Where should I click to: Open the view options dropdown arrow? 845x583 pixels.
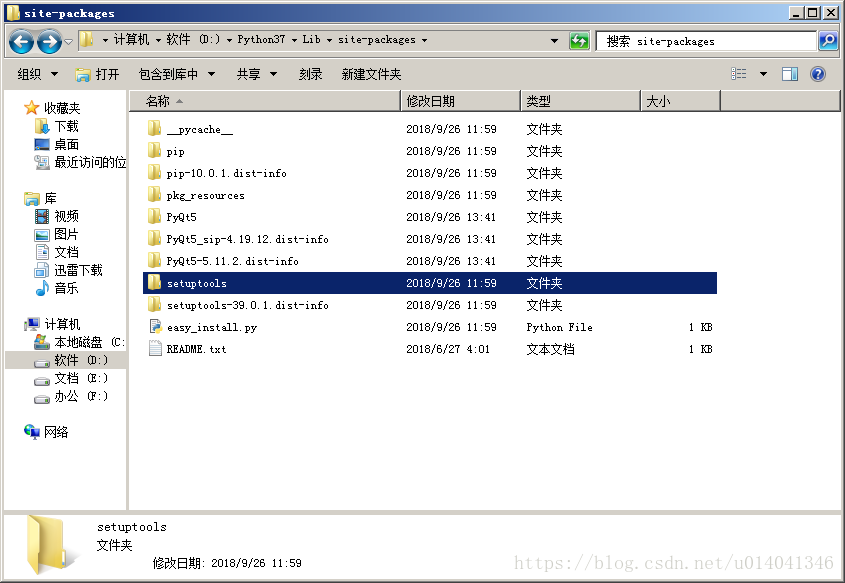(x=763, y=74)
